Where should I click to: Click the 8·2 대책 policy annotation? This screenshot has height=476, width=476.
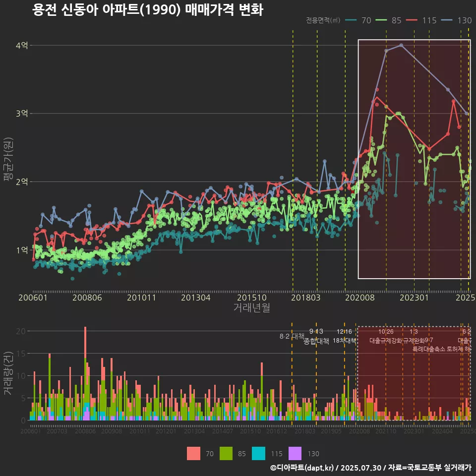(292, 336)
